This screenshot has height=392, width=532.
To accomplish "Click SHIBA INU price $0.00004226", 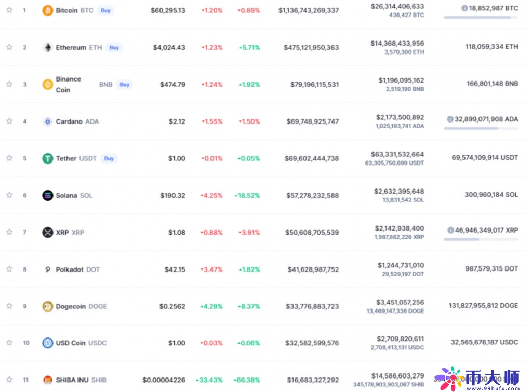I will click(x=164, y=380).
